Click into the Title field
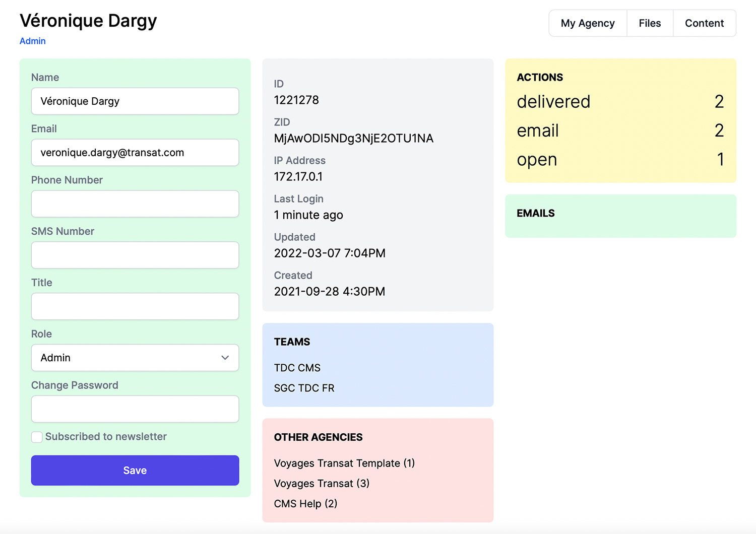This screenshot has width=756, height=534. click(x=135, y=307)
